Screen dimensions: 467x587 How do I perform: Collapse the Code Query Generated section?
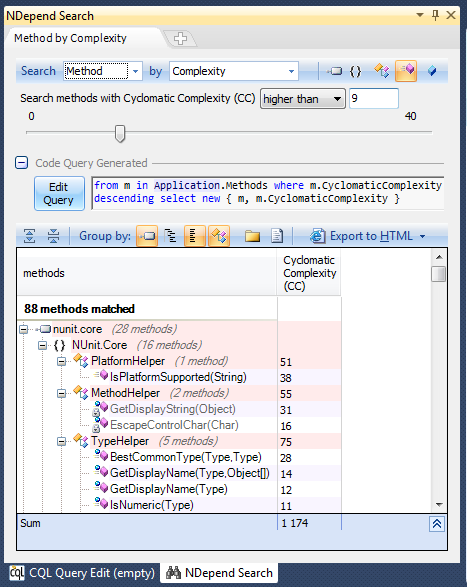[x=21, y=163]
